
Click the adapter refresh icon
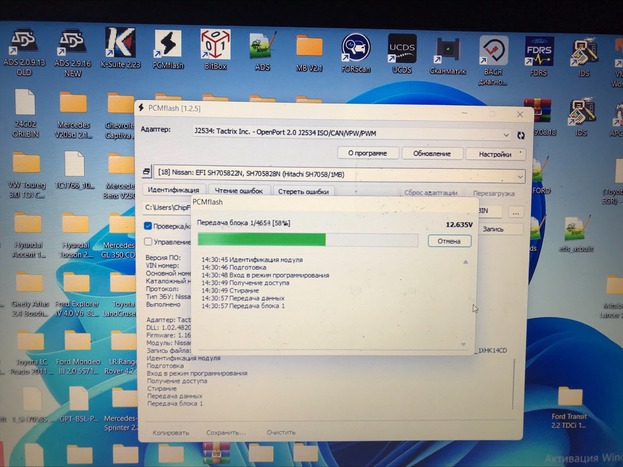[x=520, y=132]
